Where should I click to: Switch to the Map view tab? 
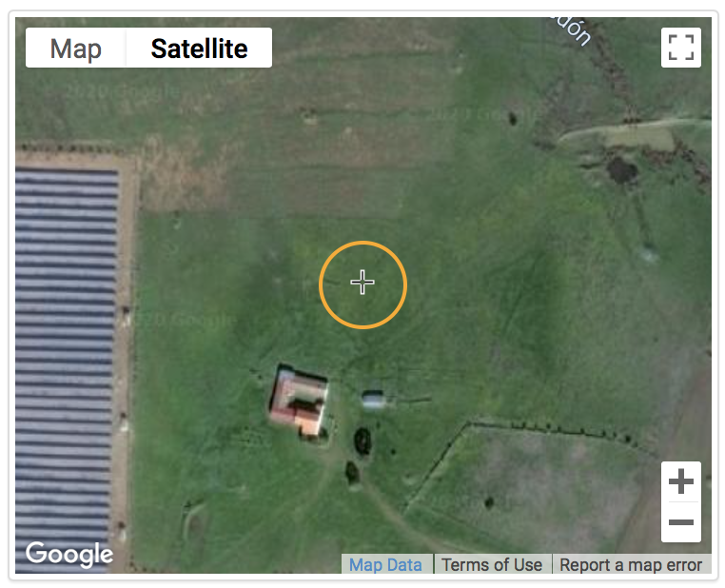pos(75,49)
